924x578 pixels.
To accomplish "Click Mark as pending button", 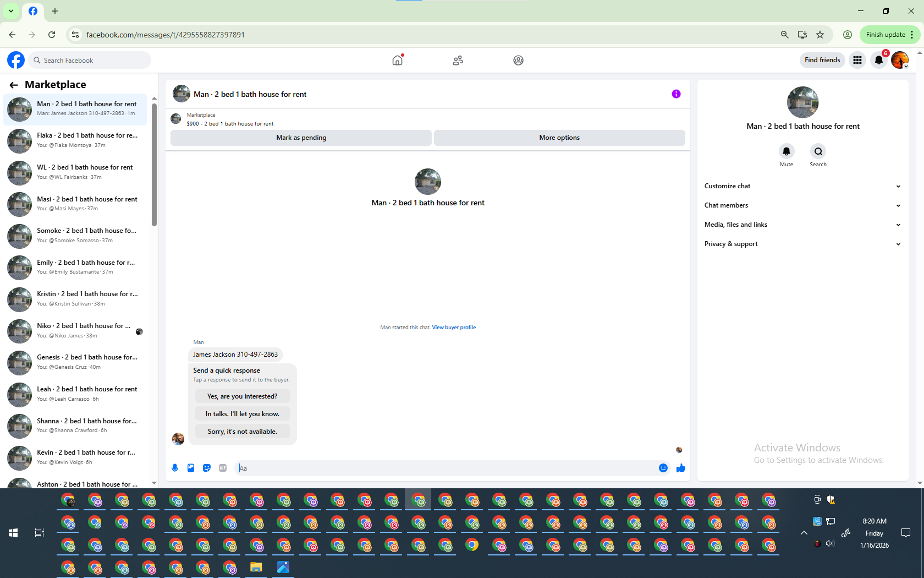I will click(x=301, y=138).
